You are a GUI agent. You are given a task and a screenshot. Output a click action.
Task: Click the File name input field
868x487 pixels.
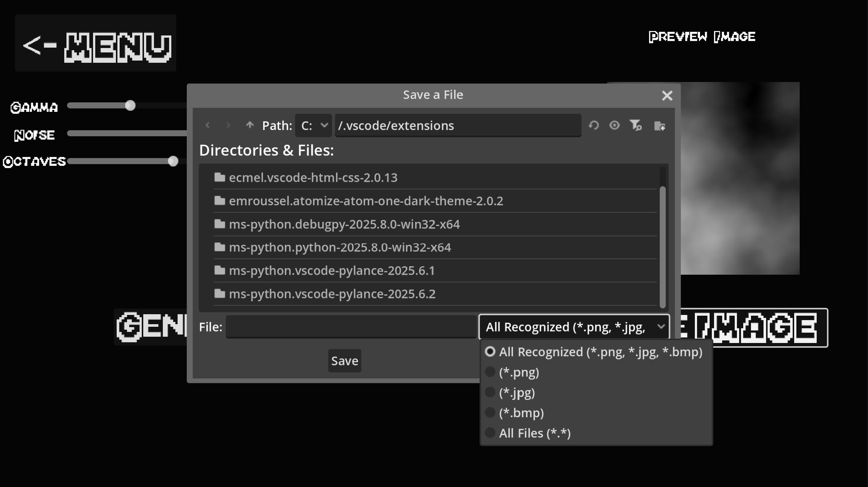(351, 327)
